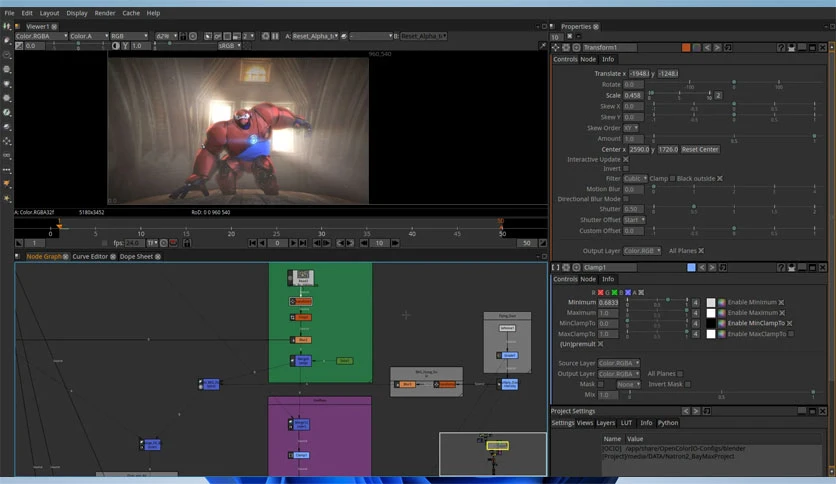Enable the Invert Mask checkbox
This screenshot has height=484, width=836.
(x=688, y=384)
